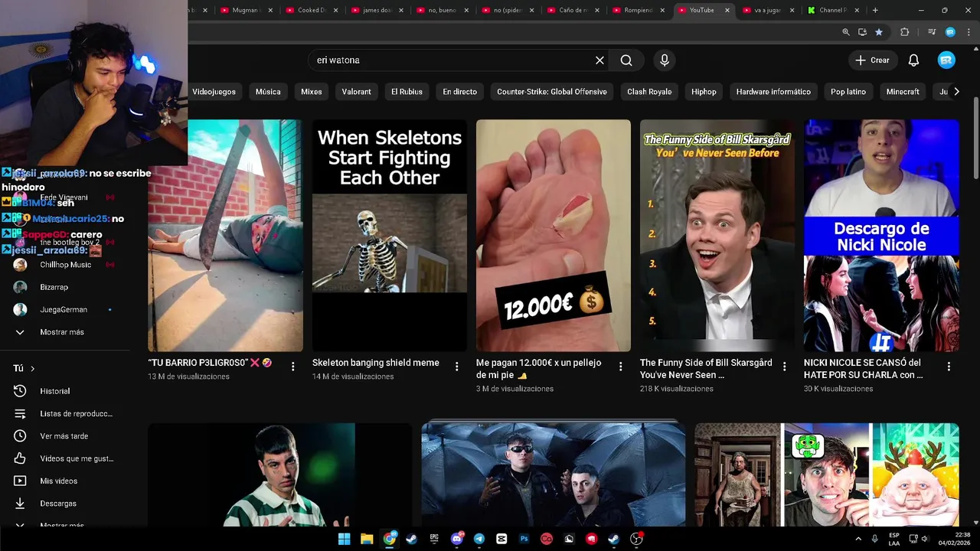The width and height of the screenshot is (980, 551).
Task: Select the Hardware informático chip
Action: [773, 92]
